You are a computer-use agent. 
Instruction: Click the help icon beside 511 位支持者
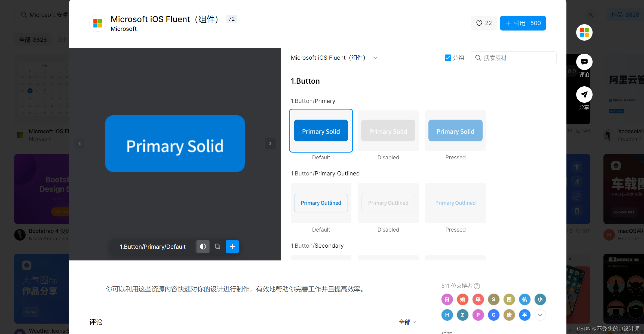[477, 286]
